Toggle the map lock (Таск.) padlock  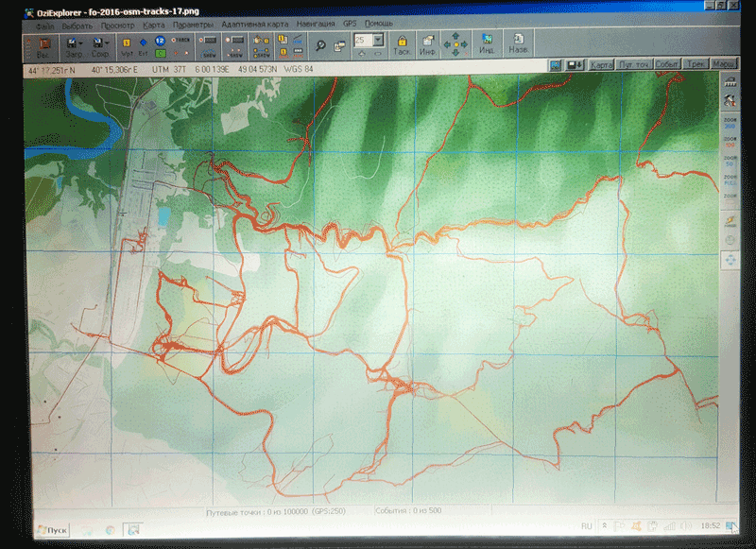coord(402,43)
